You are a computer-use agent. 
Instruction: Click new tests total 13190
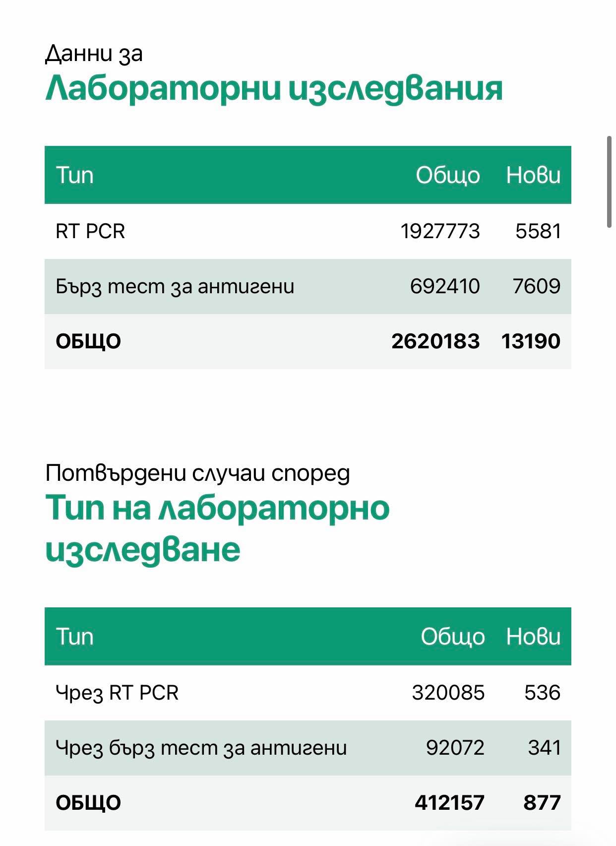coord(531,341)
